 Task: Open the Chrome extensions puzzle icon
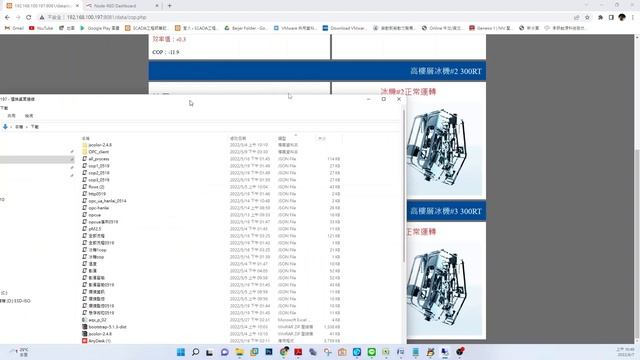pyautogui.click(x=600, y=17)
